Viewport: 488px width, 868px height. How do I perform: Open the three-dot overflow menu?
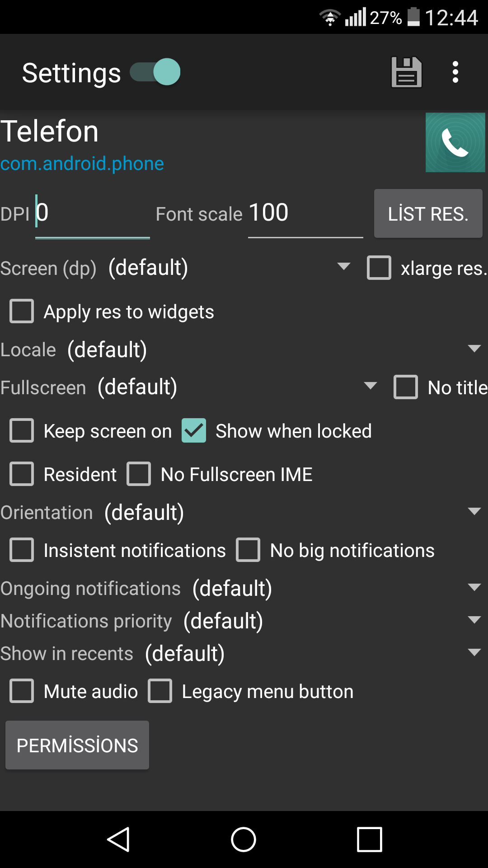[455, 72]
